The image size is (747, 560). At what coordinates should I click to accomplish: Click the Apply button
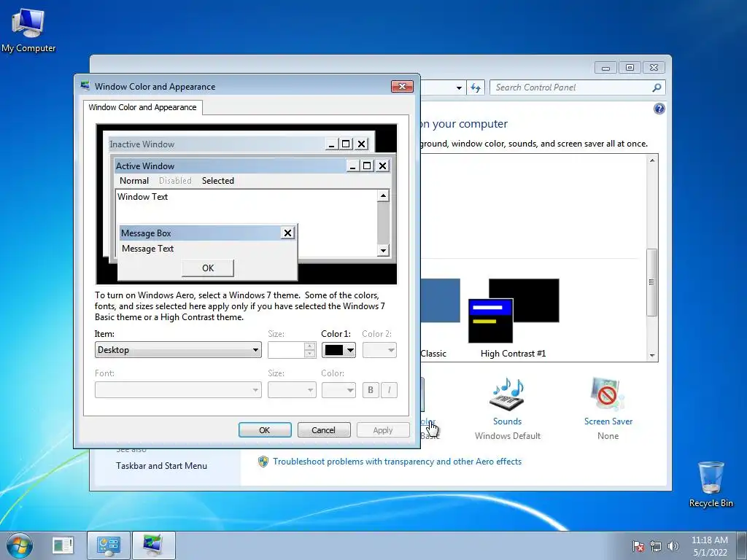[x=382, y=430]
